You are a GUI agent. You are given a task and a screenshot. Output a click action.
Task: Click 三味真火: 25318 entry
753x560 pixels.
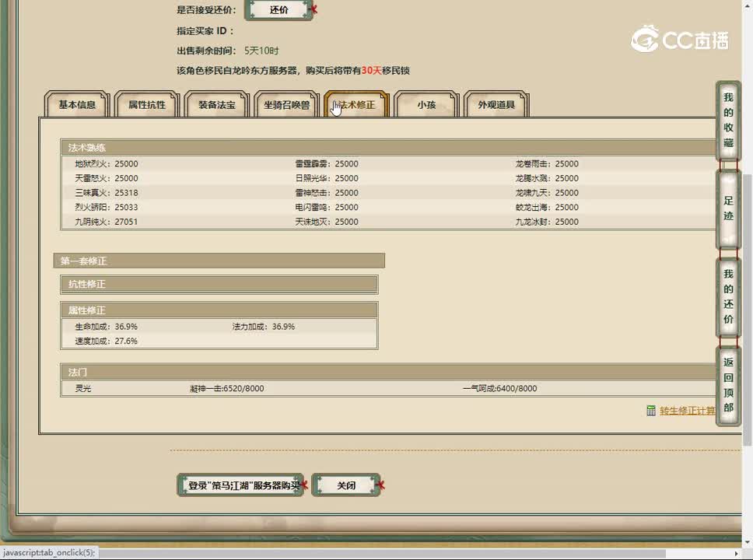[x=106, y=193]
